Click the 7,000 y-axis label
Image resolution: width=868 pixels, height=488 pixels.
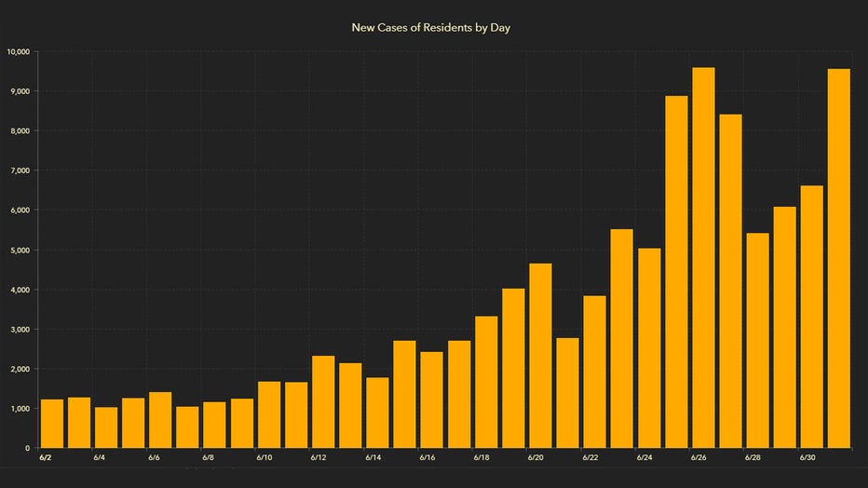(20, 171)
